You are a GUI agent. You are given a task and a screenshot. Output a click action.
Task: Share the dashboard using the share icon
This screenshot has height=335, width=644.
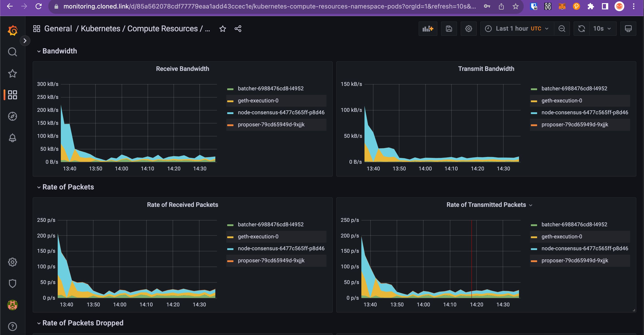pyautogui.click(x=238, y=29)
